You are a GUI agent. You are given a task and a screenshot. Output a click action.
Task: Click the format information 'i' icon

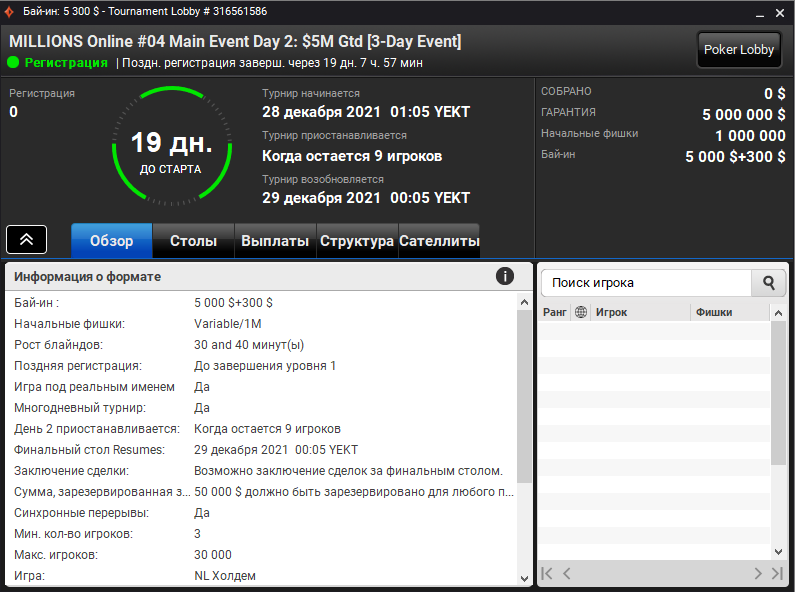click(x=505, y=276)
